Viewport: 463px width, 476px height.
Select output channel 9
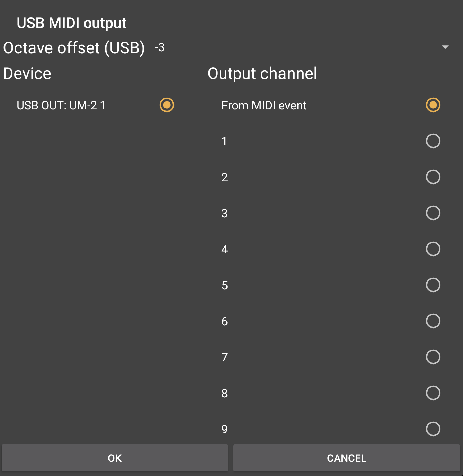tap(433, 429)
